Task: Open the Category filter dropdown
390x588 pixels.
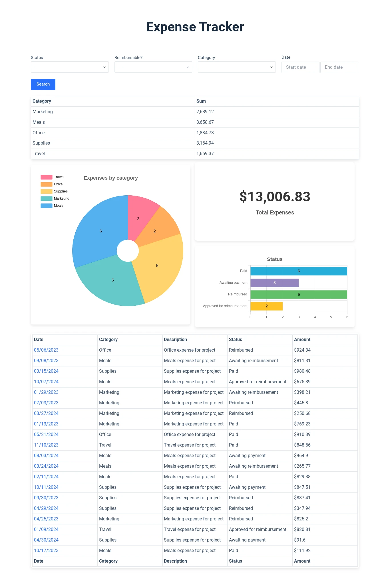Action: [x=237, y=67]
